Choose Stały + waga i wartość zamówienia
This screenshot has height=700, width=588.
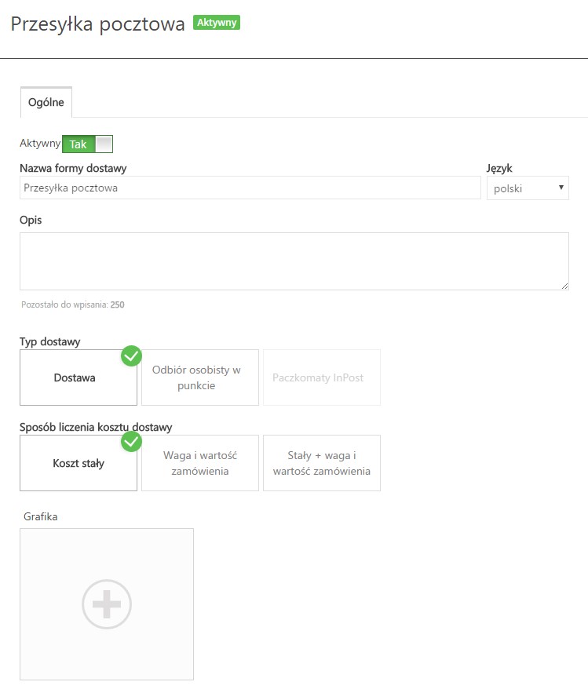coord(321,463)
